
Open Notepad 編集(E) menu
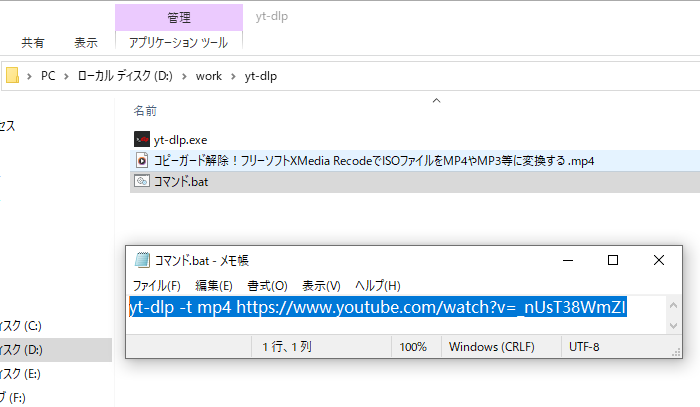pos(213,286)
